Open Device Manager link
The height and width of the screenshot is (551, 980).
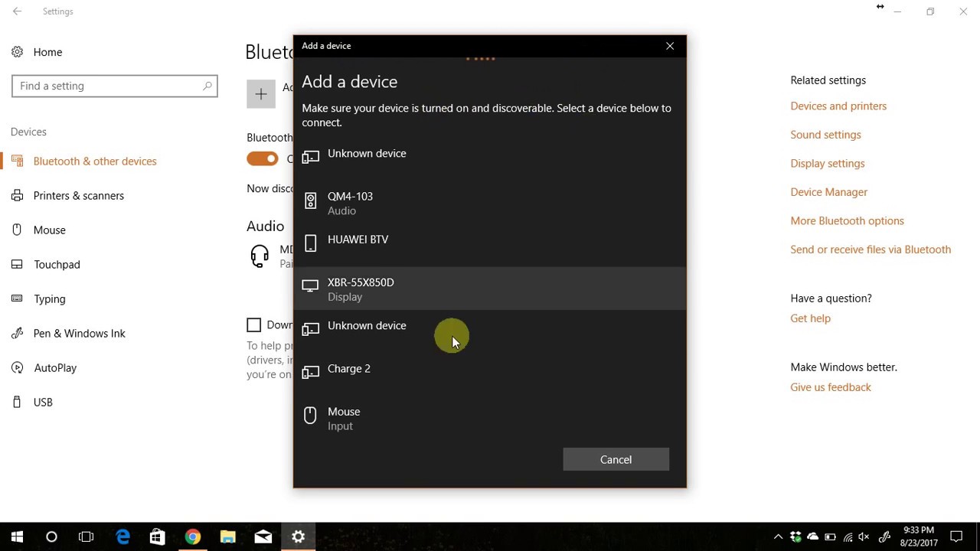click(x=828, y=192)
